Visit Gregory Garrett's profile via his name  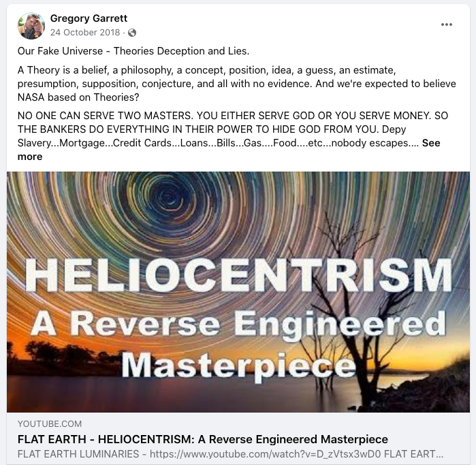(89, 18)
